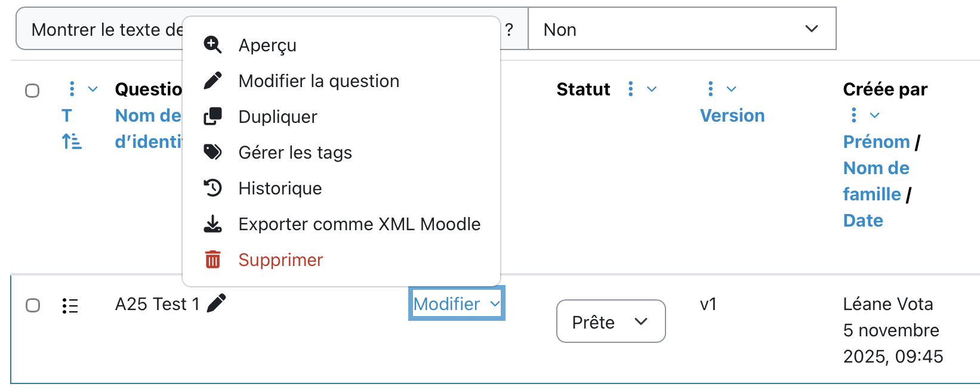Open the Prête status dropdown
The height and width of the screenshot is (390, 980).
click(611, 321)
